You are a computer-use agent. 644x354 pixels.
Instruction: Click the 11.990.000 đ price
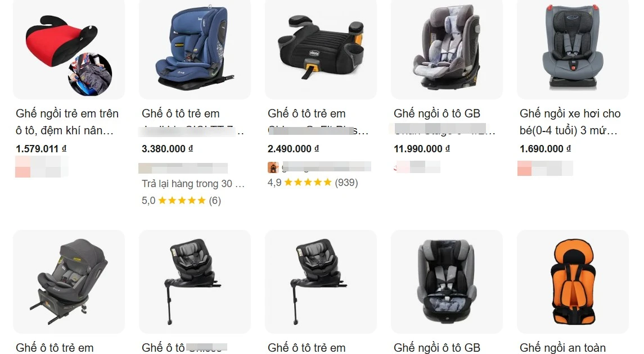(x=422, y=149)
